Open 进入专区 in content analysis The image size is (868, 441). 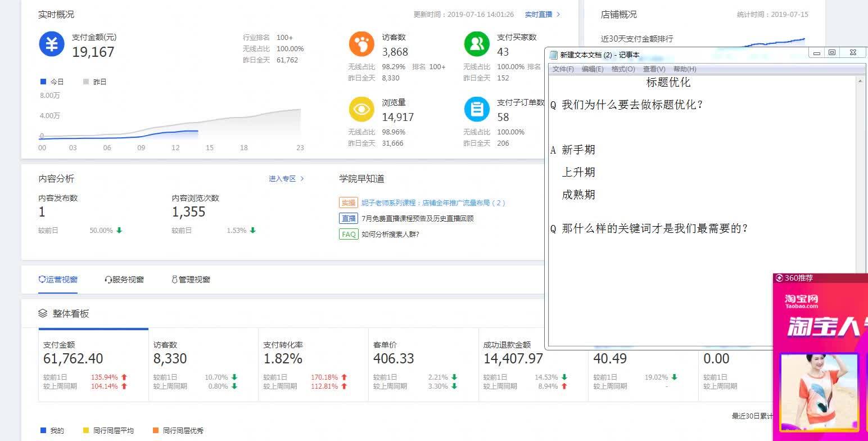coord(286,179)
